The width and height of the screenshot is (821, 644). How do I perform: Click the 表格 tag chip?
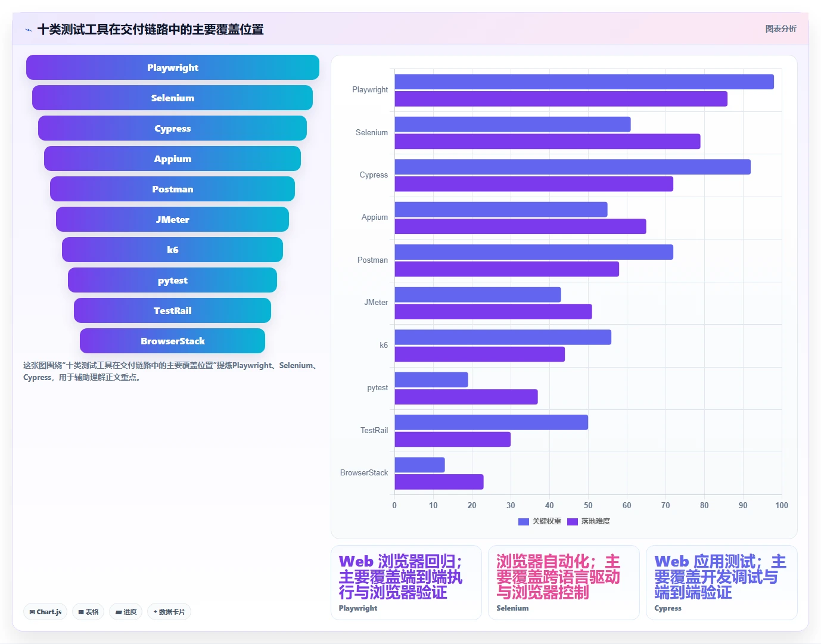coord(88,612)
